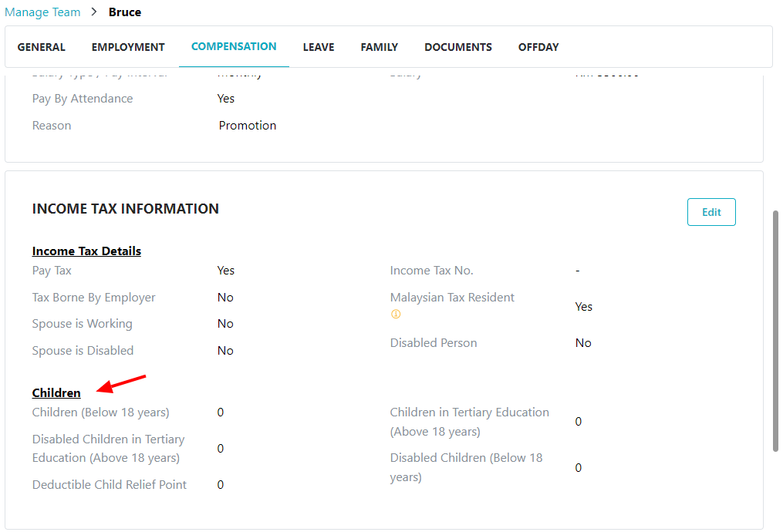Click the Spouse is Disabled label

[x=83, y=350]
